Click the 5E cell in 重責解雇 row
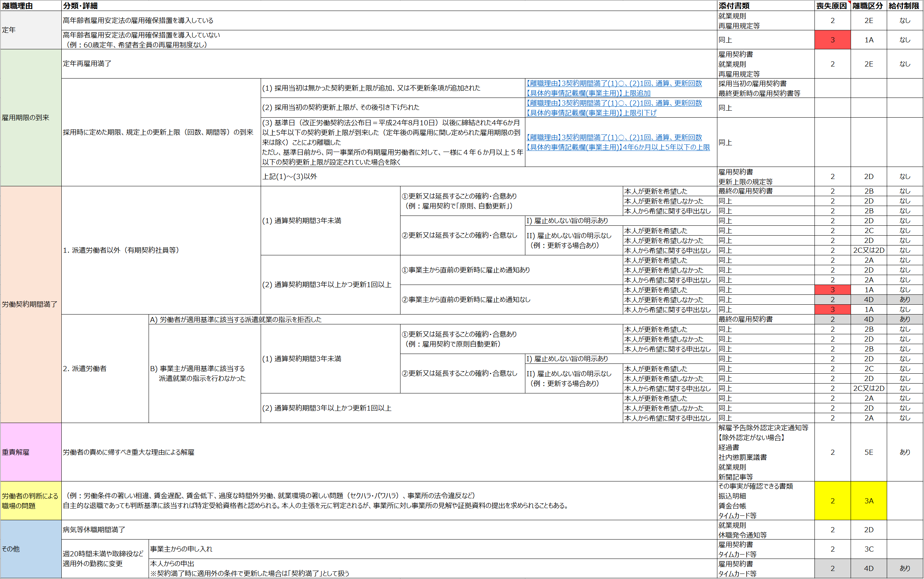This screenshot has height=579, width=924. coord(869,452)
